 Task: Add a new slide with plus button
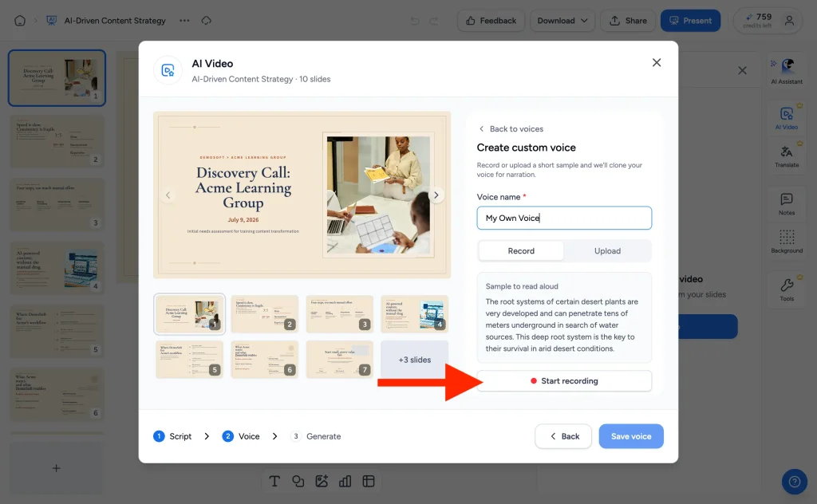[57, 468]
